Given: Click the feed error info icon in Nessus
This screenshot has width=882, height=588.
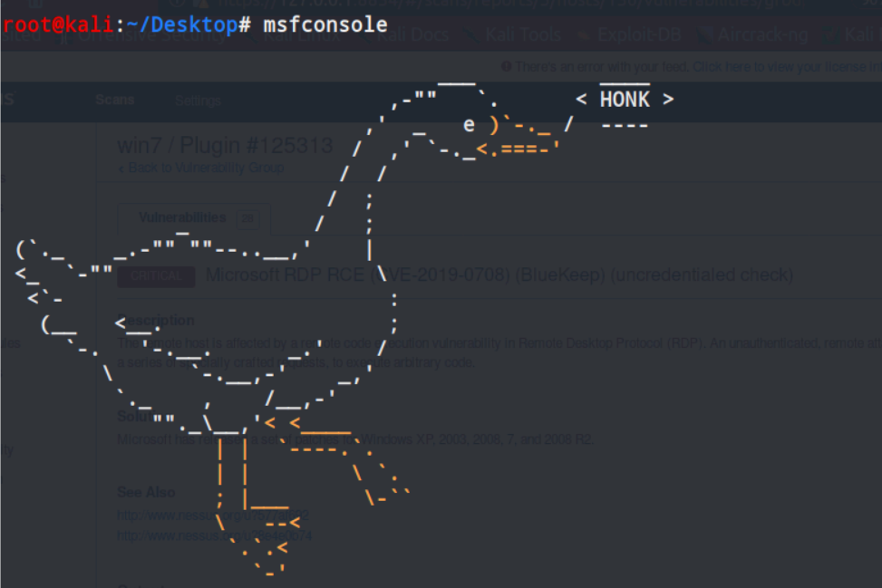Looking at the screenshot, I should point(506,66).
